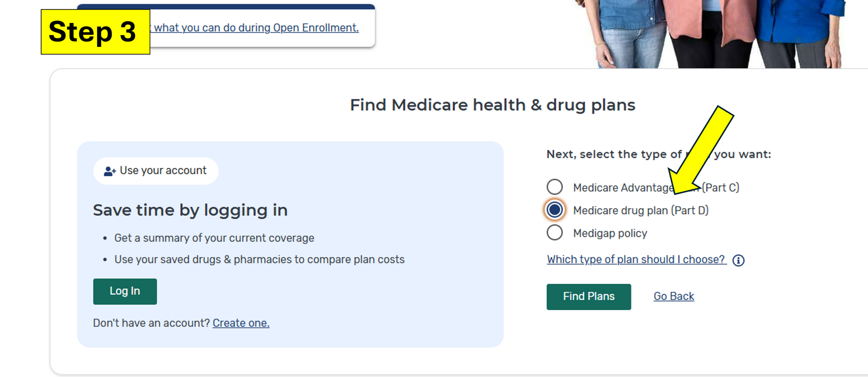Click the "Find Medicare health & drug plans" heading

(492, 105)
